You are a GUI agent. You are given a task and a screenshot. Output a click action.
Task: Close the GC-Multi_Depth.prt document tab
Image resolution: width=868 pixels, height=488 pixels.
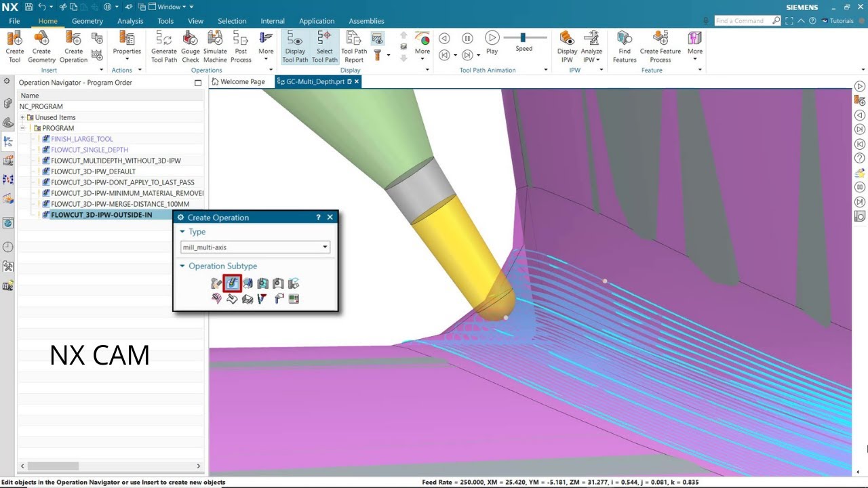tap(357, 81)
